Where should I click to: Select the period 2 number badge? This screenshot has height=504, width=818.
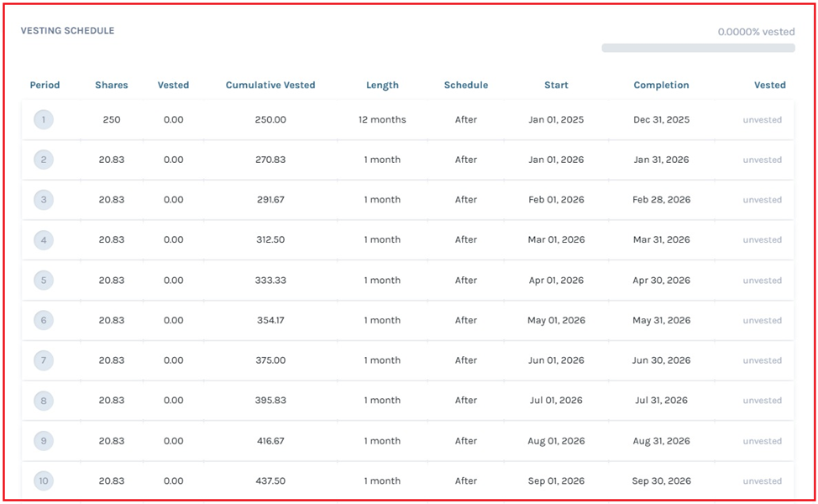tap(43, 160)
